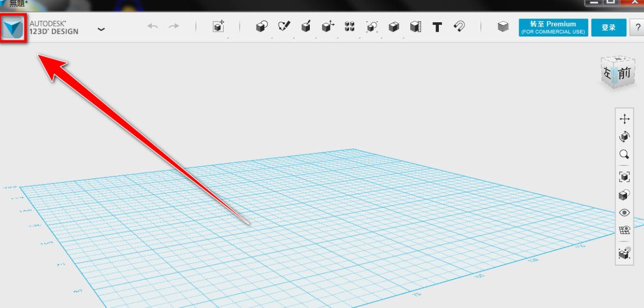This screenshot has height=308, width=644.
Task: Expand the chevron next to 123D Design
Action: click(101, 29)
